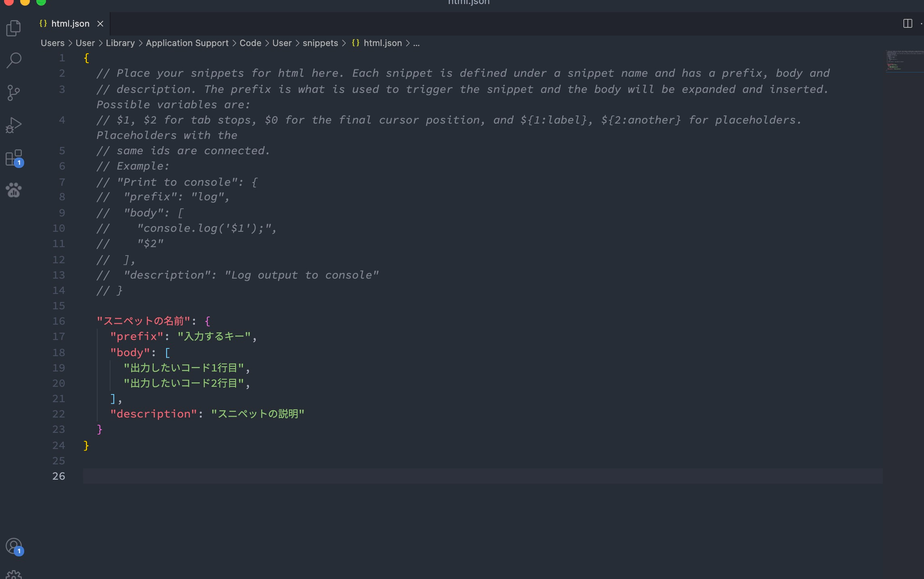Click the "入力するキー" string value
Screen dimensions: 924x579
[214, 336]
